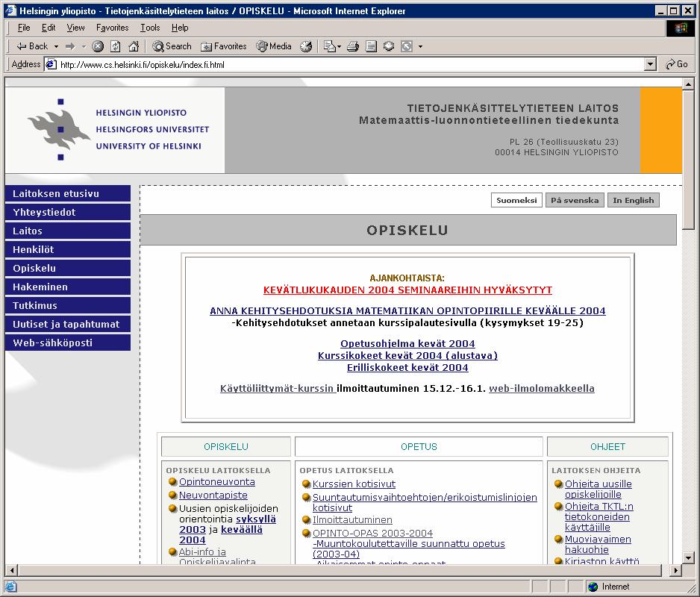Open the Media bar from the toolbar
The width and height of the screenshot is (700, 597).
[x=274, y=46]
